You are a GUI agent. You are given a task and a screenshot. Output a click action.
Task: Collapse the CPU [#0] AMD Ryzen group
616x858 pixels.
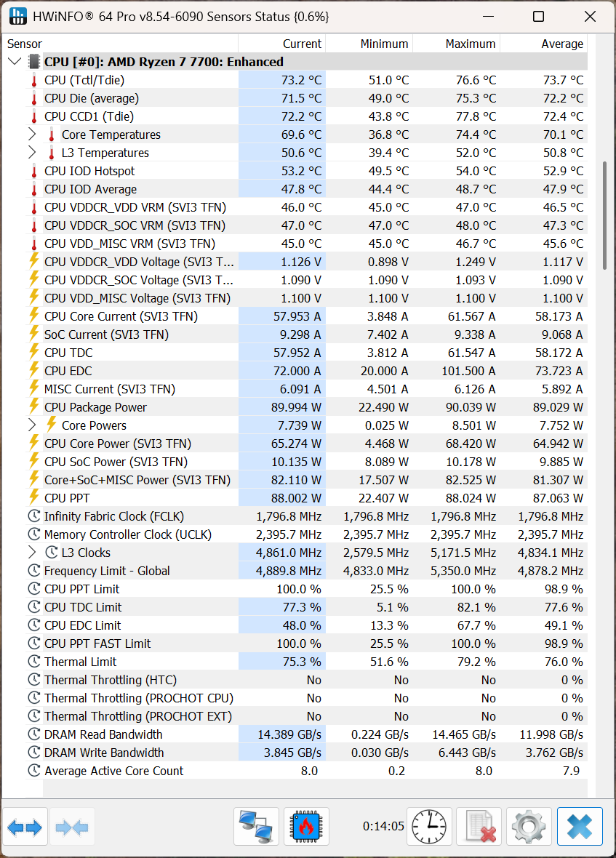coord(15,61)
